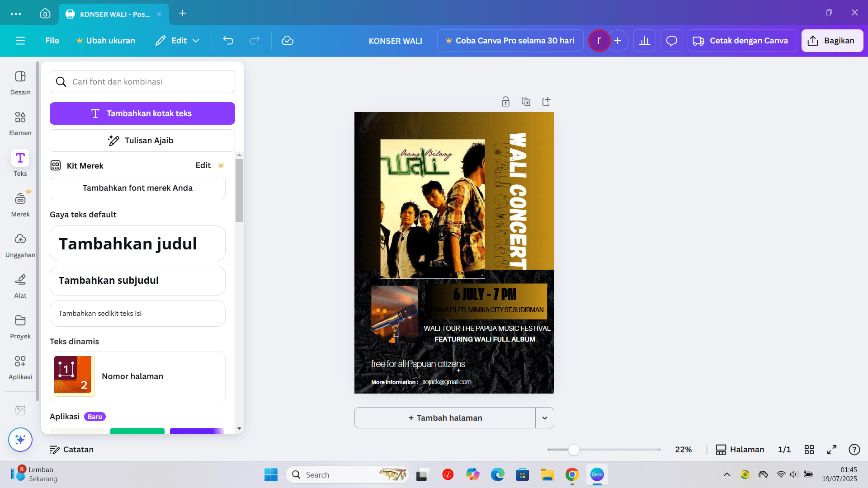Open the Alat tools panel
Viewport: 868px width, 488px height.
20,286
